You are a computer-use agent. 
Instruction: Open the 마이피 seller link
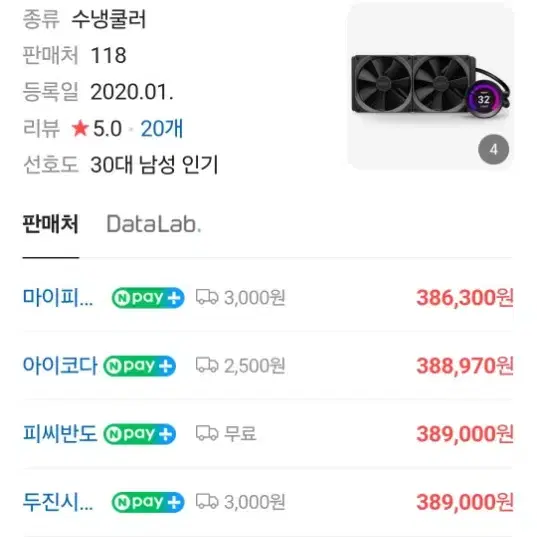[58, 297]
